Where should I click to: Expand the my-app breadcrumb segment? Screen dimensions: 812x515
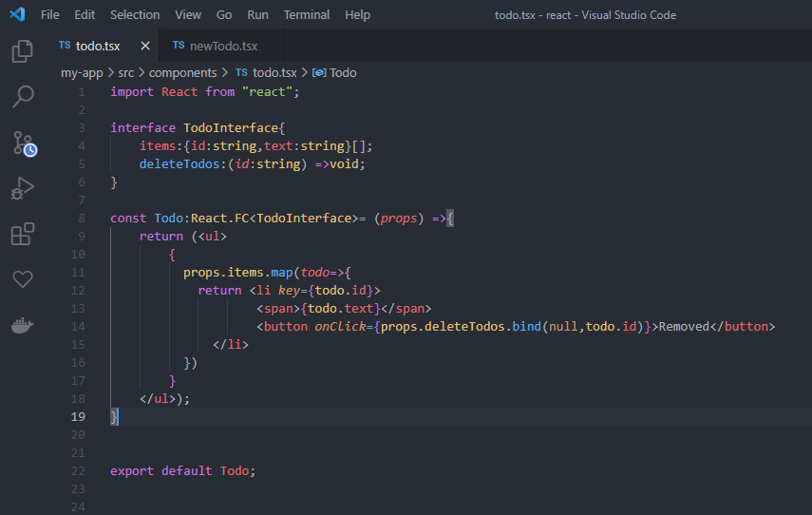click(82, 72)
